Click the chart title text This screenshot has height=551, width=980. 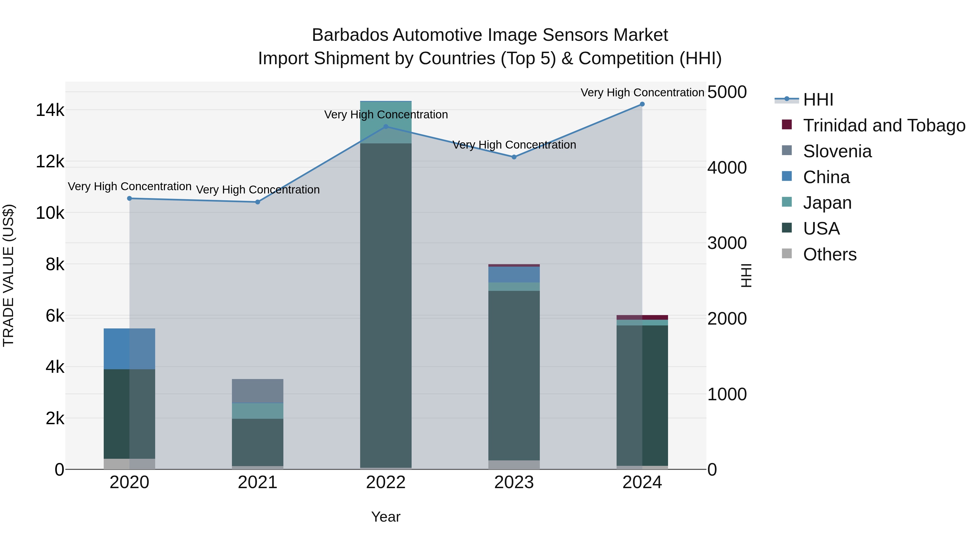[490, 46]
